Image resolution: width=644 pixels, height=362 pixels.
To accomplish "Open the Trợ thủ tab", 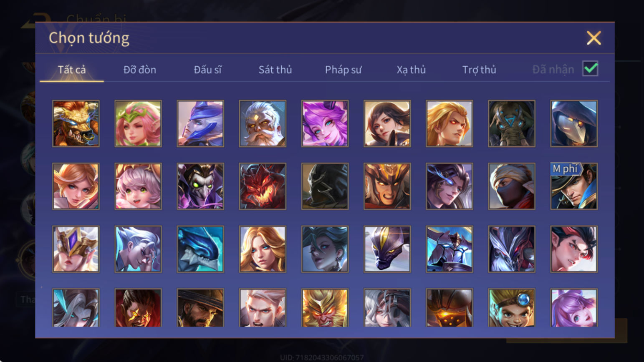I will 479,70.
